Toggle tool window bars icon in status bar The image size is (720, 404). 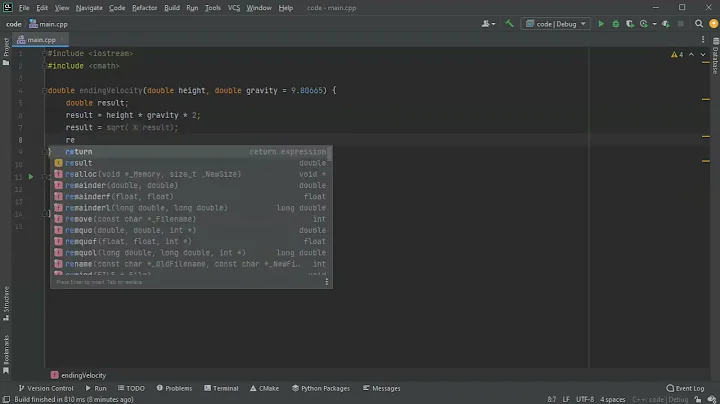click(6, 399)
